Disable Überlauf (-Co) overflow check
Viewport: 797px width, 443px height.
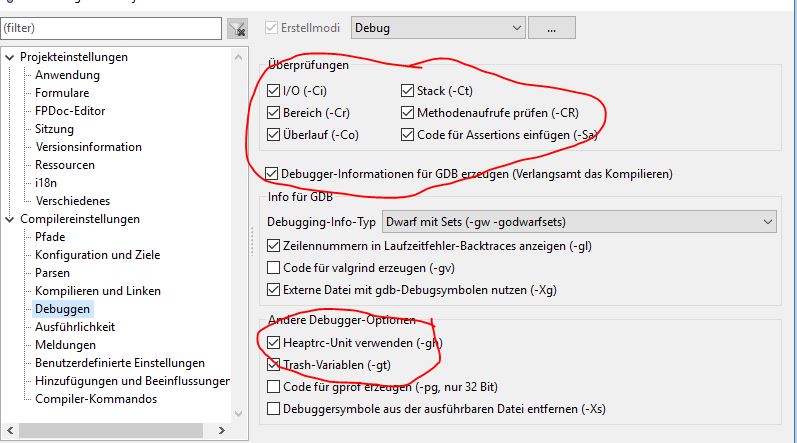point(275,135)
